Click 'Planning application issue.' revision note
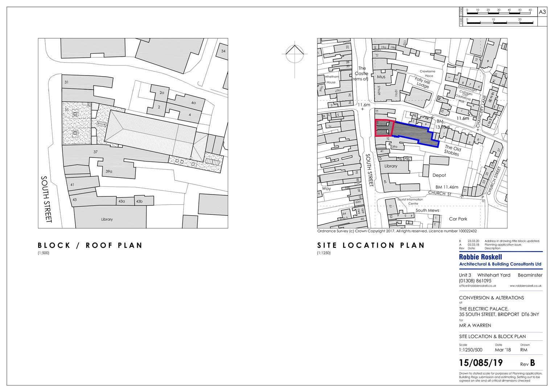 [502, 245]
